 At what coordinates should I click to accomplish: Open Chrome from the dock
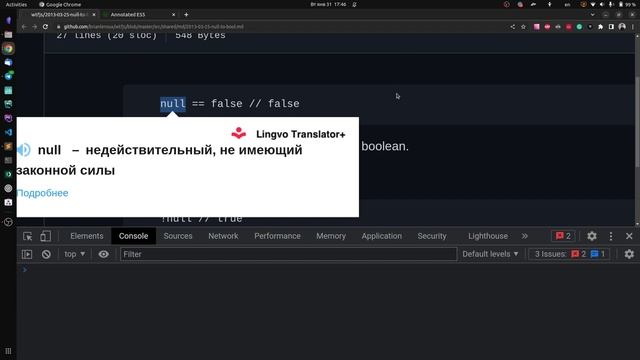[8, 49]
